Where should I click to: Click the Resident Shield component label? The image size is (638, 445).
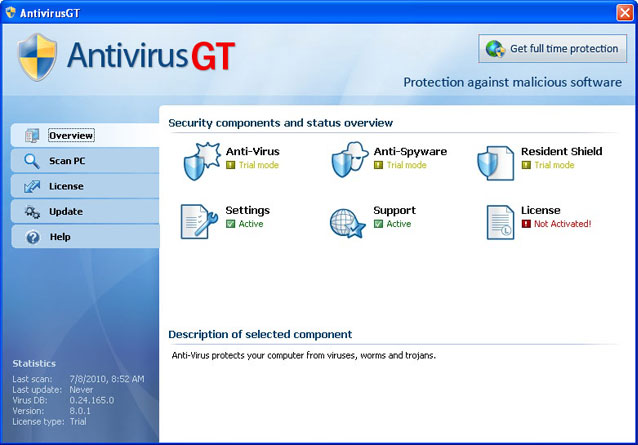point(562,151)
